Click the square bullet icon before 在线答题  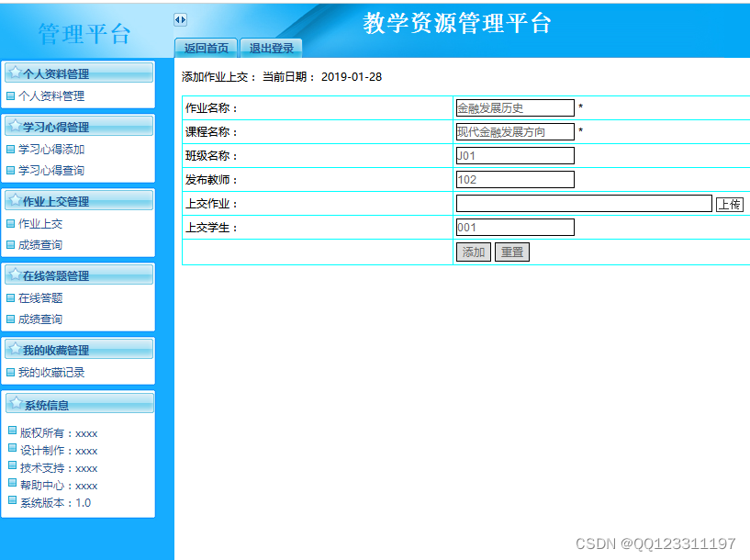coord(10,298)
